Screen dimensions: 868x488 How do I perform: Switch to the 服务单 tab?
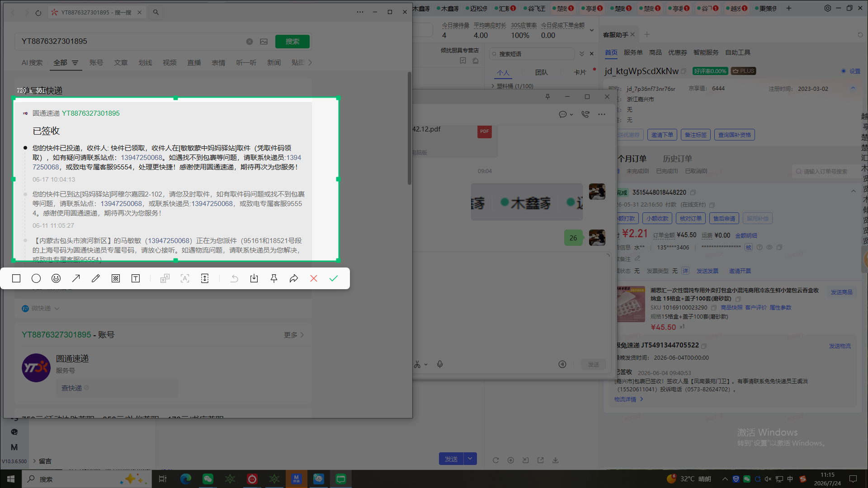point(633,52)
